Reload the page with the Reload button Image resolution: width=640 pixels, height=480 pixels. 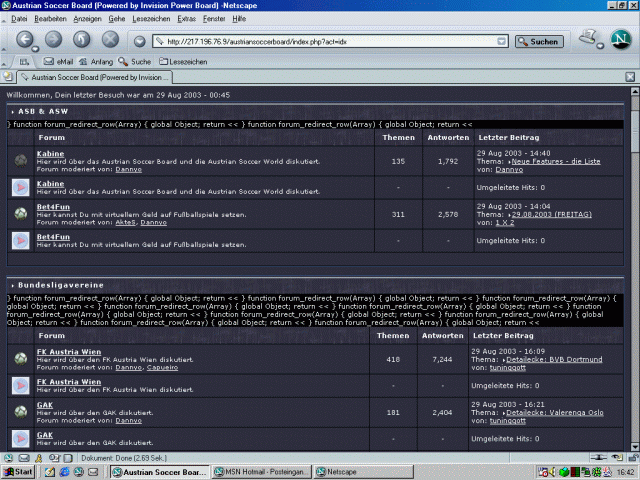click(82, 40)
